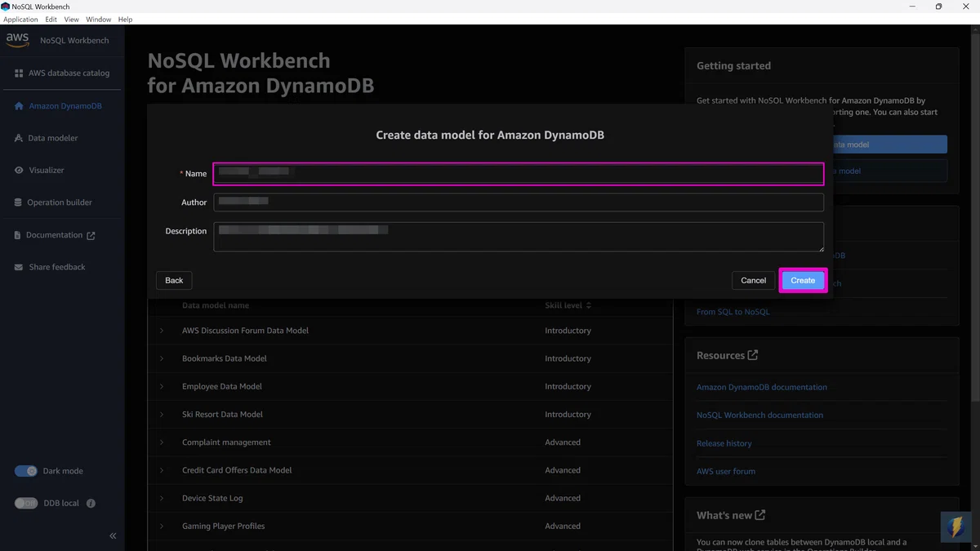
Task: Open the Edit menu
Action: point(51,19)
